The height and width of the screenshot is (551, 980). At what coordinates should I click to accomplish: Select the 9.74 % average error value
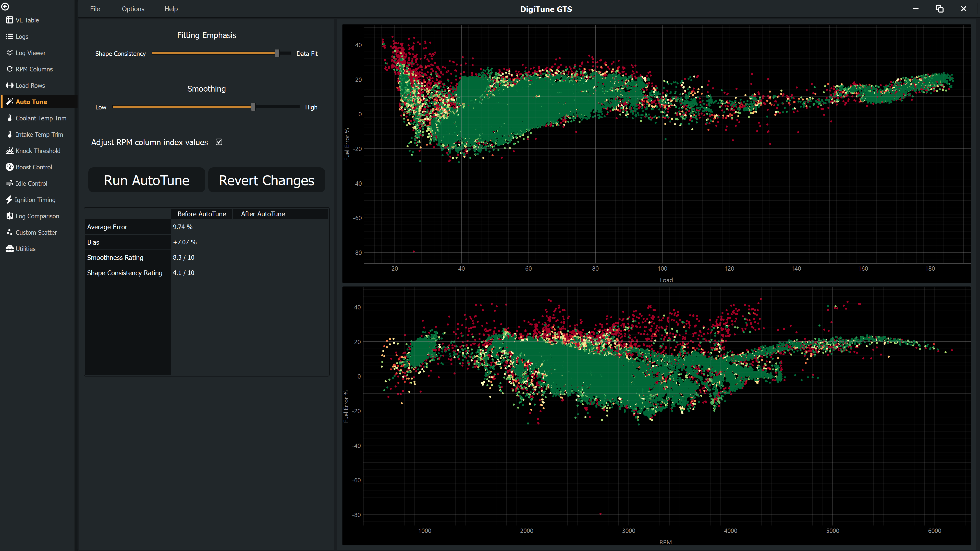tap(183, 227)
